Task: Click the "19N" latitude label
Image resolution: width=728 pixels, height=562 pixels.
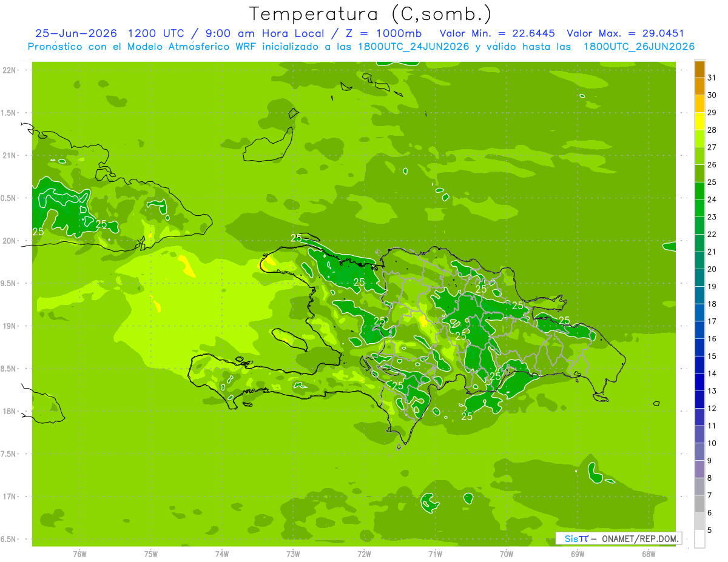Action: tap(8, 326)
